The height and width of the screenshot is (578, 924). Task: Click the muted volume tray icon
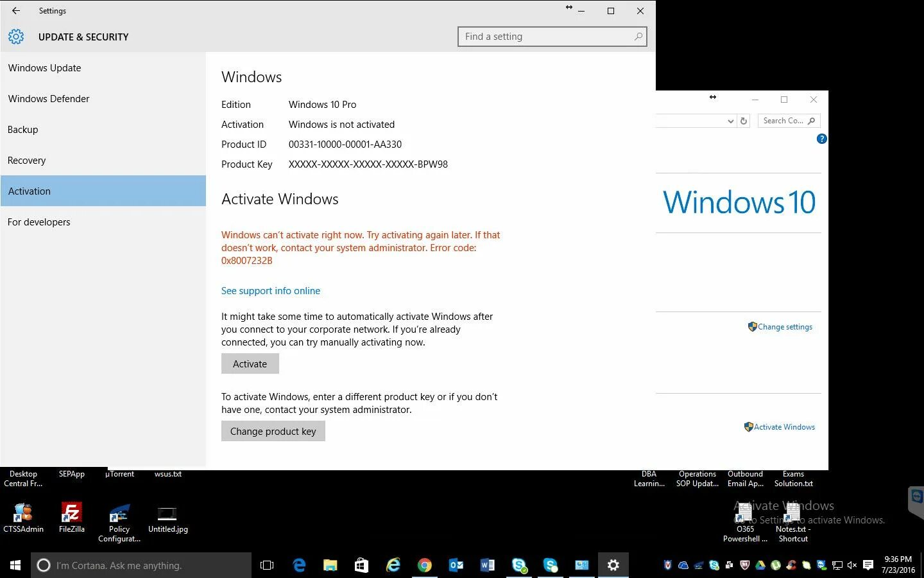pyautogui.click(x=852, y=565)
